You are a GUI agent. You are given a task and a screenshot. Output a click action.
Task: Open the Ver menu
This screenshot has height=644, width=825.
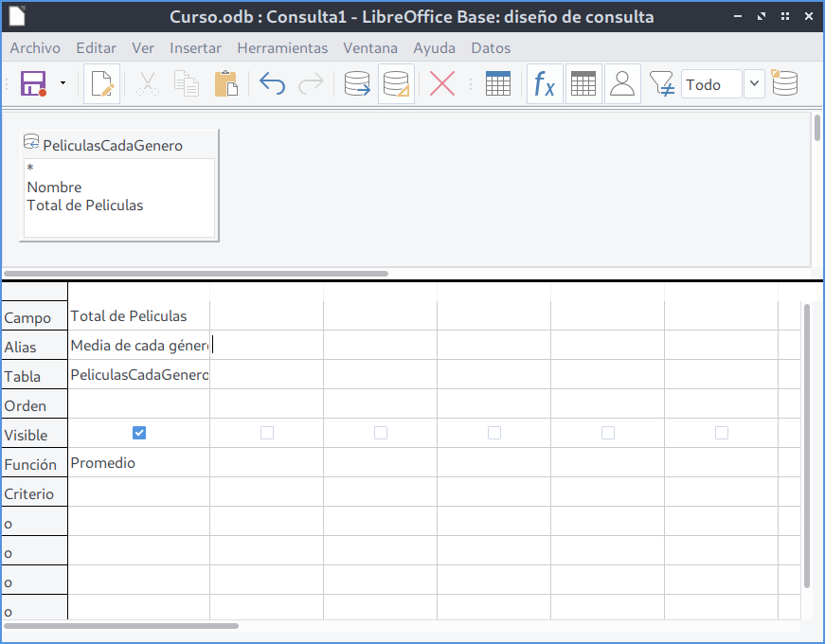(x=143, y=48)
